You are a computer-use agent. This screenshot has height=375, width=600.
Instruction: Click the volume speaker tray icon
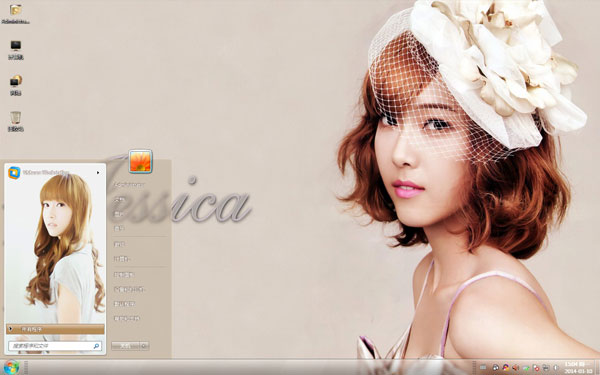pos(515,368)
